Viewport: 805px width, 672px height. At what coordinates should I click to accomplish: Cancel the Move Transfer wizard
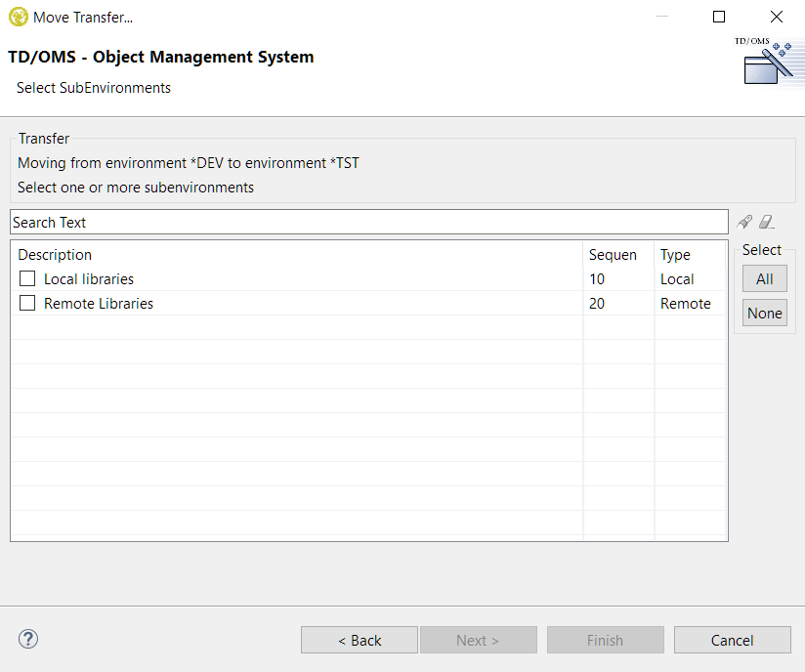tap(732, 641)
